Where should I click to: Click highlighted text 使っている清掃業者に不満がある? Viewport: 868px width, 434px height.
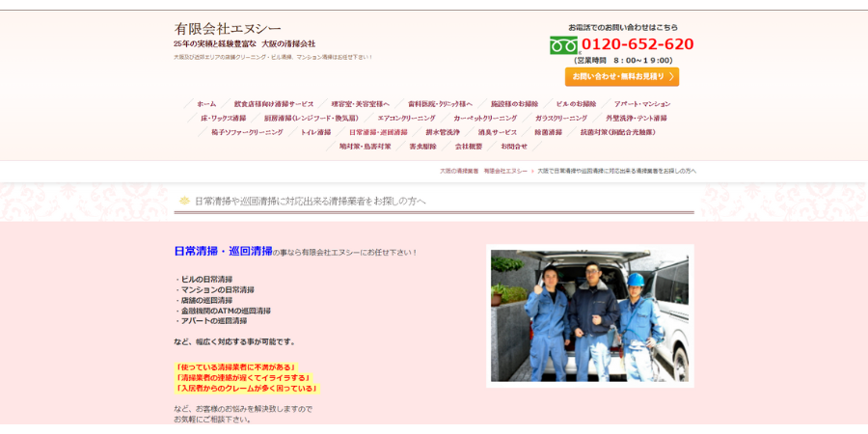pos(236,367)
